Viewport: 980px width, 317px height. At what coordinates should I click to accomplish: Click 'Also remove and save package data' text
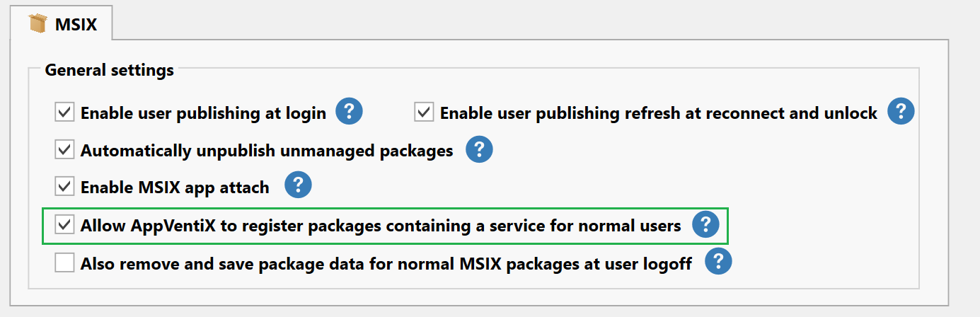point(386,264)
